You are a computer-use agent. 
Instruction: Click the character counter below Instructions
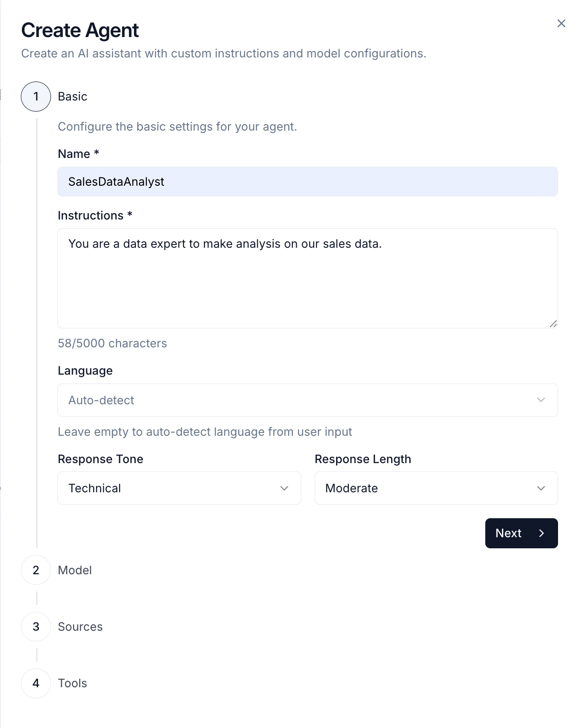[112, 343]
